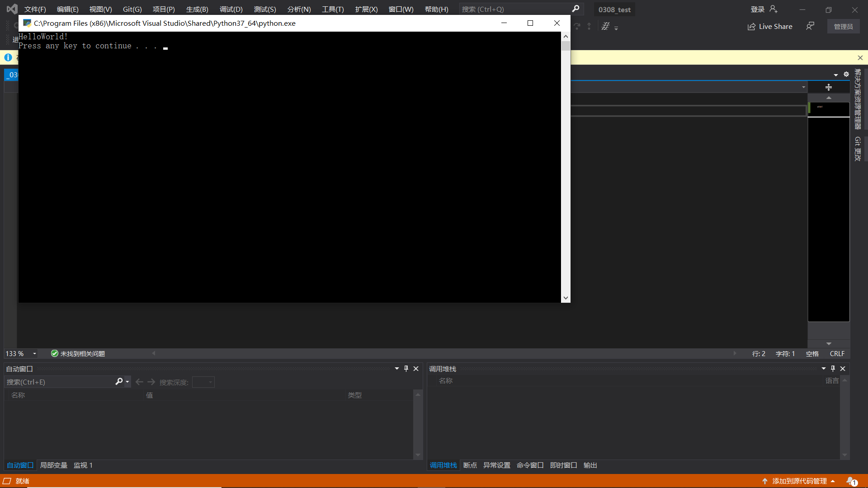
Task: Click the Autos window search input field
Action: point(59,382)
